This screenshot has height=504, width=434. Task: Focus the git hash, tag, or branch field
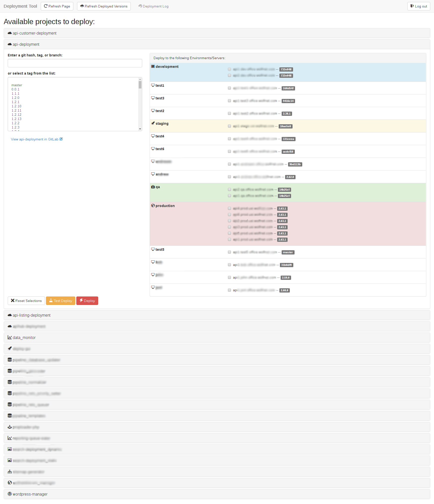pos(75,63)
